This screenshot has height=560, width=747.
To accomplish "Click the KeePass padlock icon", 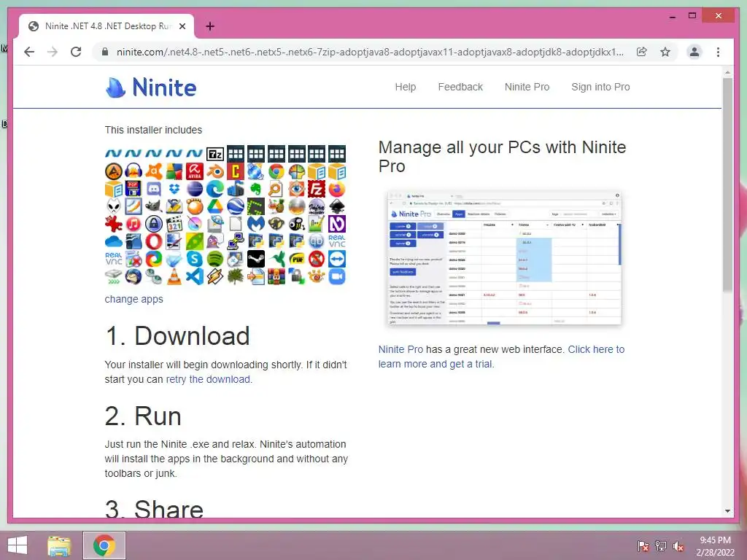I will pos(154,224).
